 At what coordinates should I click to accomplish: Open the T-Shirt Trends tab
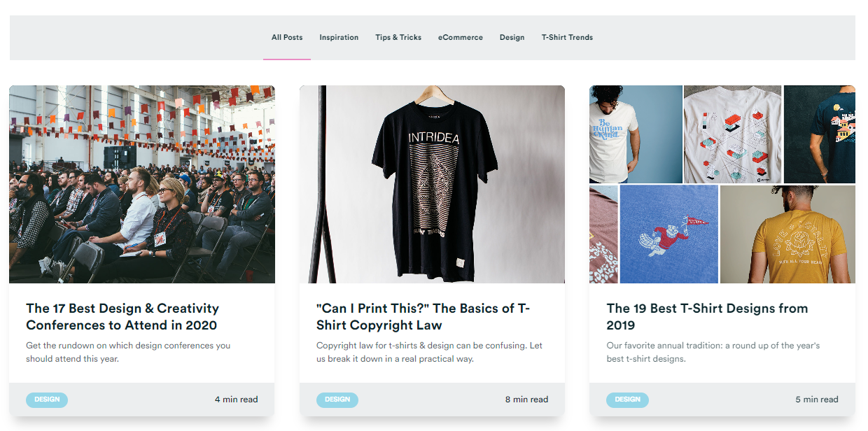pos(567,38)
